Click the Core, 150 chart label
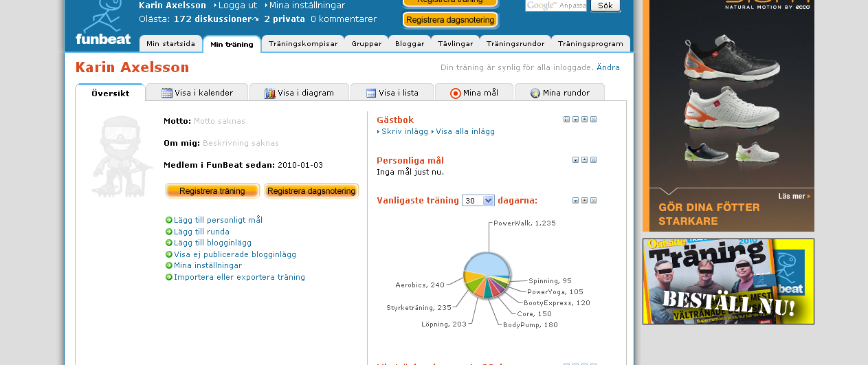868x365 pixels. 535,314
